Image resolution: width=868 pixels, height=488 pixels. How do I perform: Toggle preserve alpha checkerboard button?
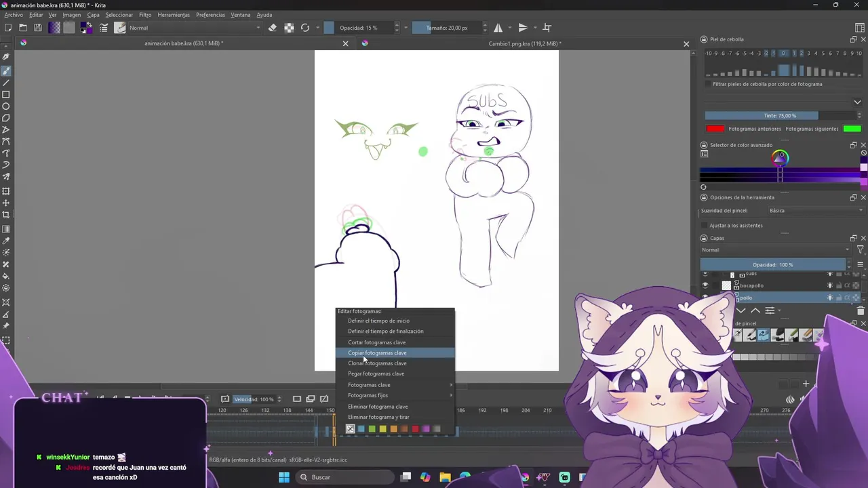click(x=289, y=28)
